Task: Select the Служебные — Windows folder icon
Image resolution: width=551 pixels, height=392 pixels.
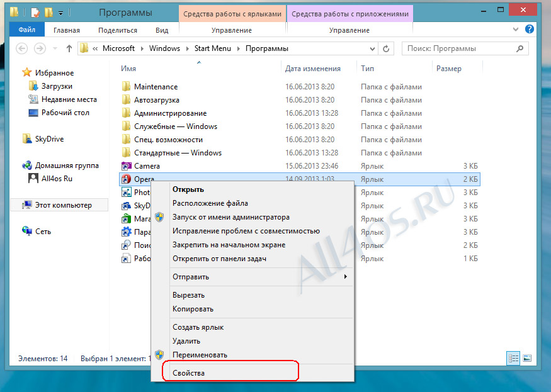Action: (x=126, y=126)
